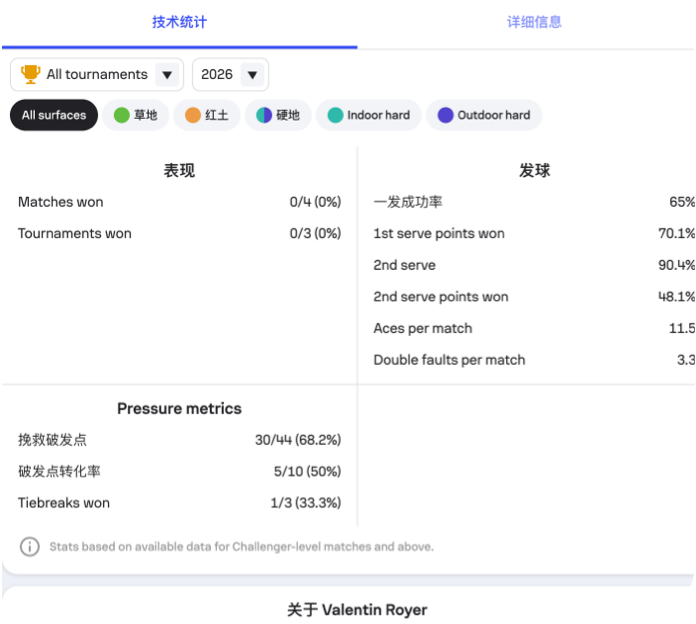Filter stats by 草地 surface
The image size is (696, 624).
click(x=136, y=115)
